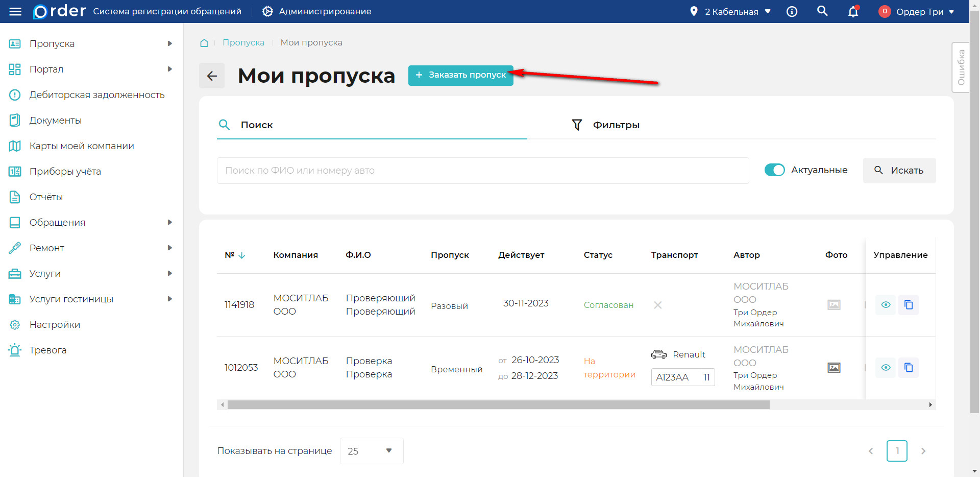Open Документы section in sidebar
The image size is (980, 477).
(56, 120)
